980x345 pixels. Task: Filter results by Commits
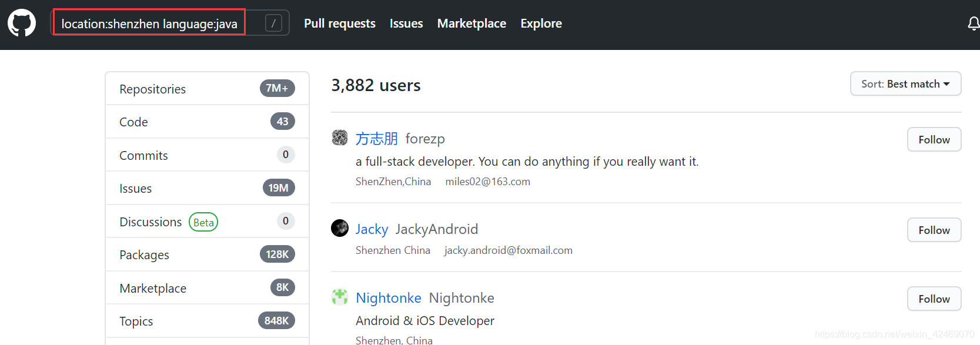click(207, 155)
